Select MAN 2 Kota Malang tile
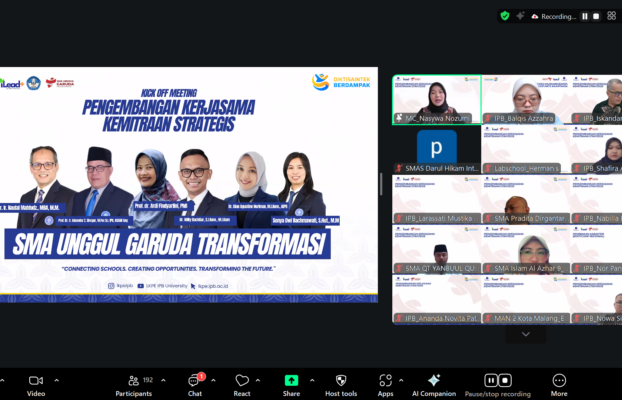 coord(526,300)
